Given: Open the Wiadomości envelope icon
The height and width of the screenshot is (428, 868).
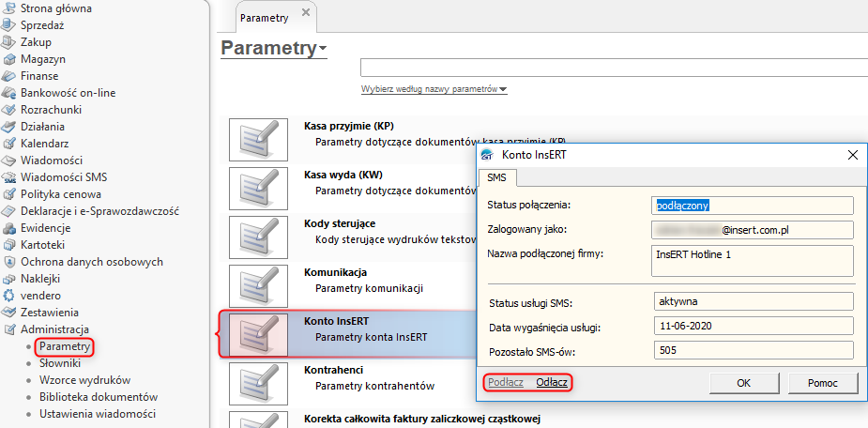Looking at the screenshot, I should pos(8,160).
